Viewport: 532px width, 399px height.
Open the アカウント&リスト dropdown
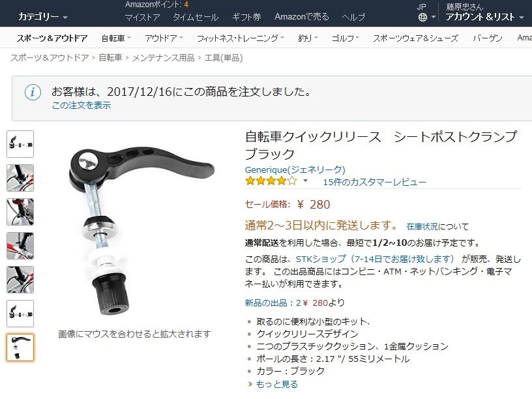[484, 17]
